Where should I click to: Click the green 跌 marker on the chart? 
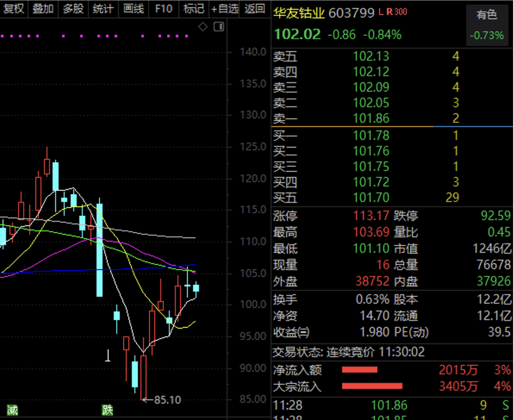point(107,410)
